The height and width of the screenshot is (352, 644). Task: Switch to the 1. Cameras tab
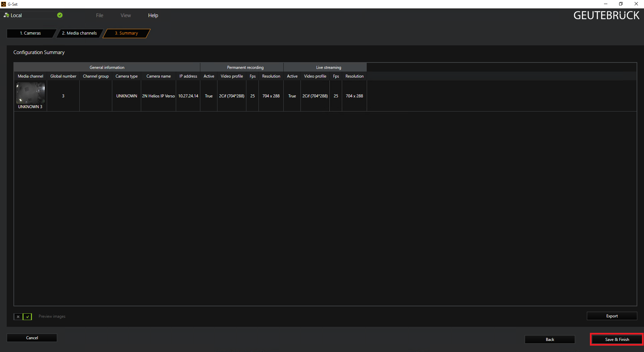30,33
